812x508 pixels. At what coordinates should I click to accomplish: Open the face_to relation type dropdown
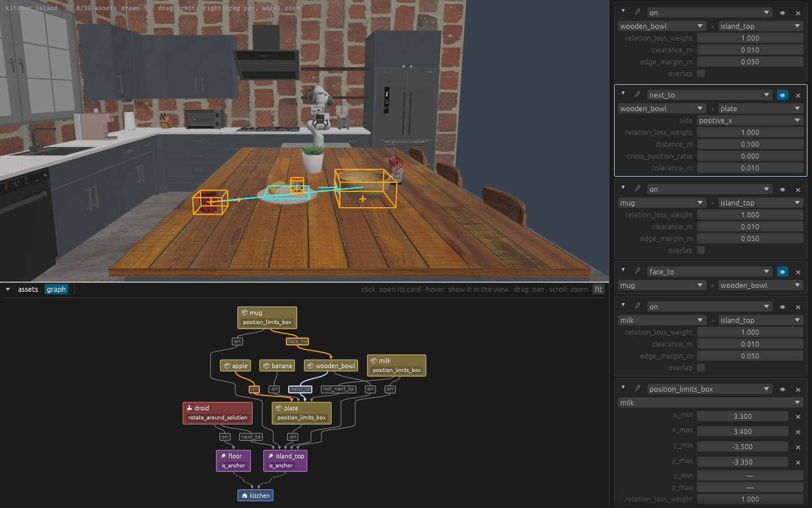point(709,271)
